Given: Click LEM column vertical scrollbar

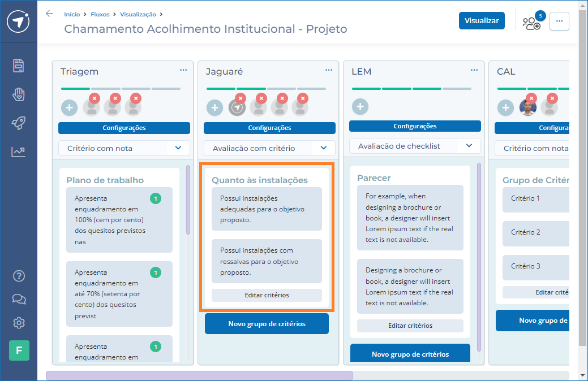Looking at the screenshot, I should 479,257.
